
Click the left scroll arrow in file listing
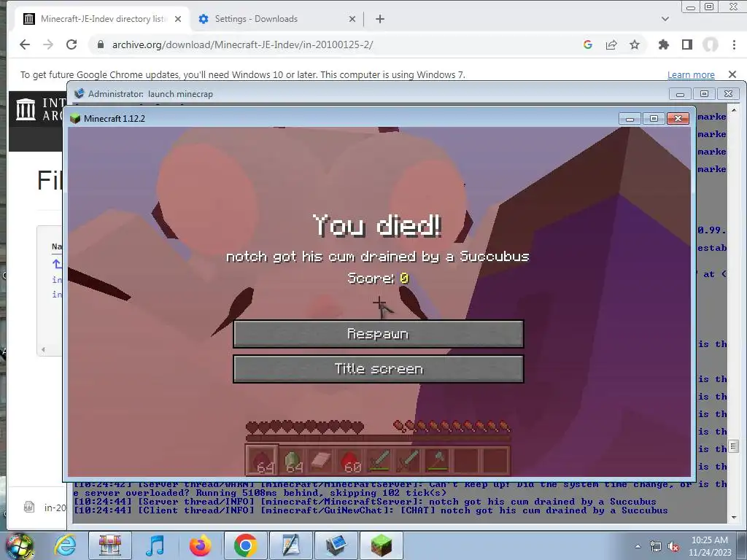point(43,349)
